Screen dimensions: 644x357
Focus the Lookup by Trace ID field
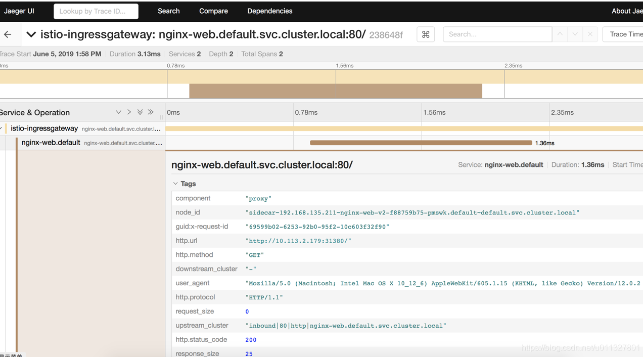96,11
